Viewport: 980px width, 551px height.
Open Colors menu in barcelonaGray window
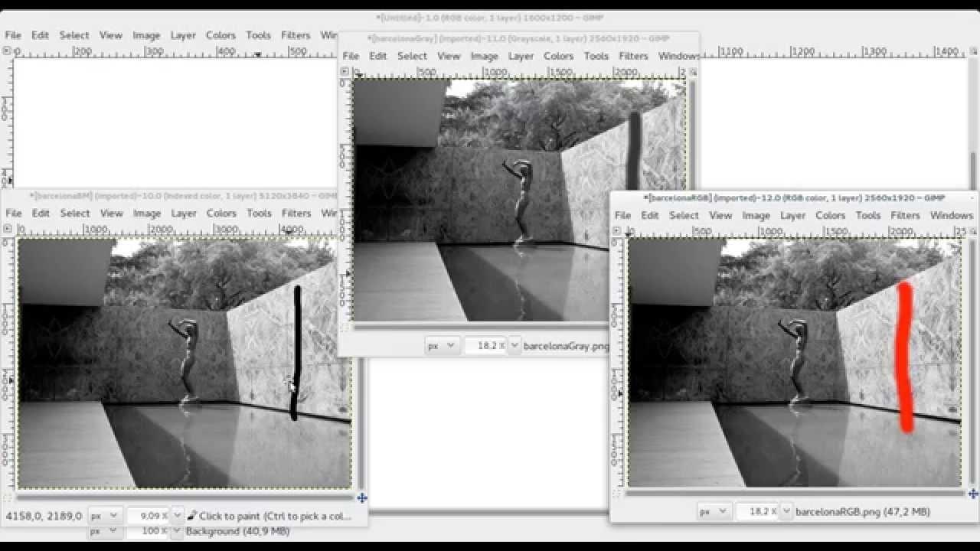coord(558,56)
